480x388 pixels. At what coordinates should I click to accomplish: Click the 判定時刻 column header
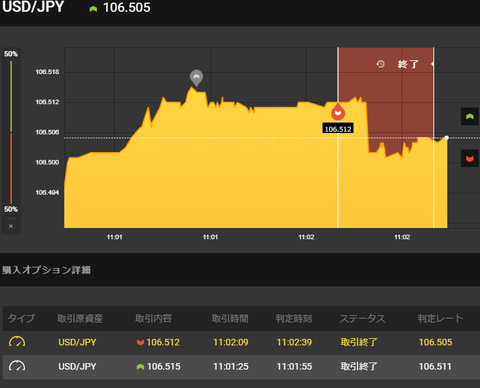tap(294, 318)
